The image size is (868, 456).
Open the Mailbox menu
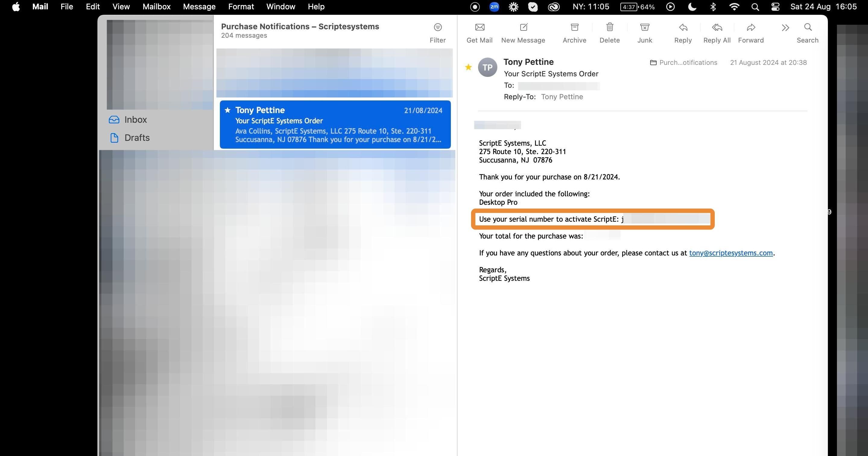click(x=156, y=7)
